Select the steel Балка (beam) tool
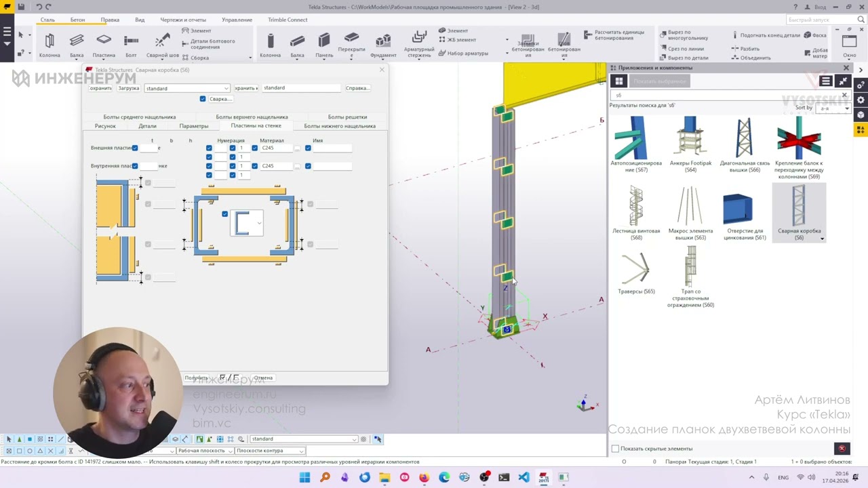The width and height of the screenshot is (868, 488). point(77,45)
